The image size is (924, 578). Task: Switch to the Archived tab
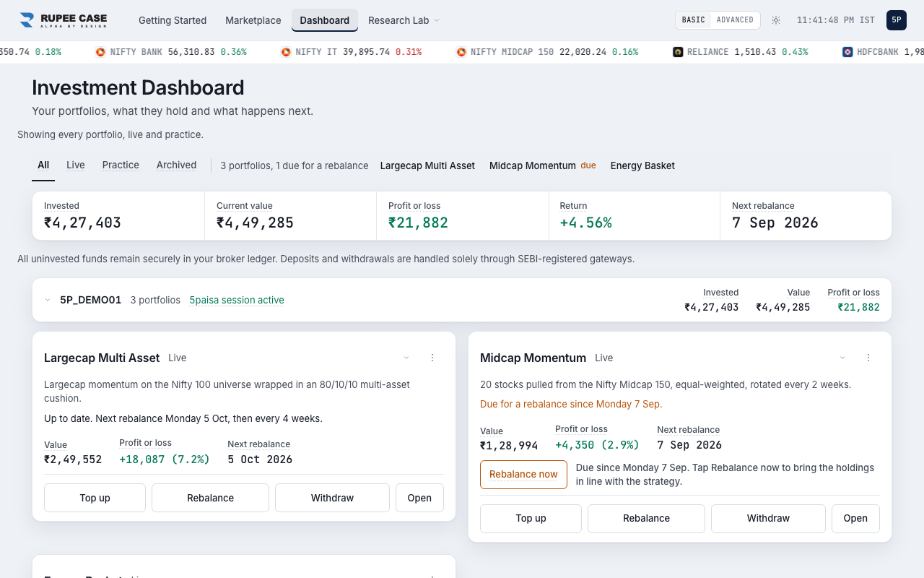pos(177,165)
